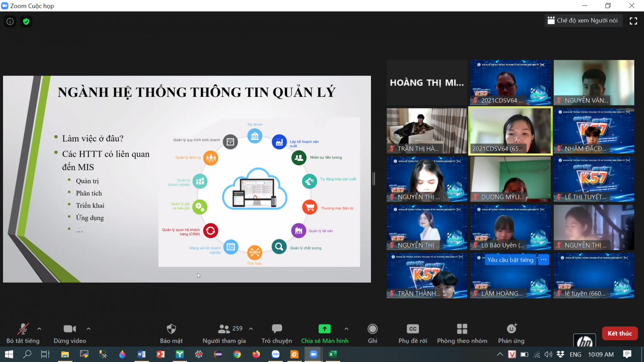This screenshot has height=362, width=644.
Task: Open the Người tham gia participants panel
Action: [x=224, y=334]
